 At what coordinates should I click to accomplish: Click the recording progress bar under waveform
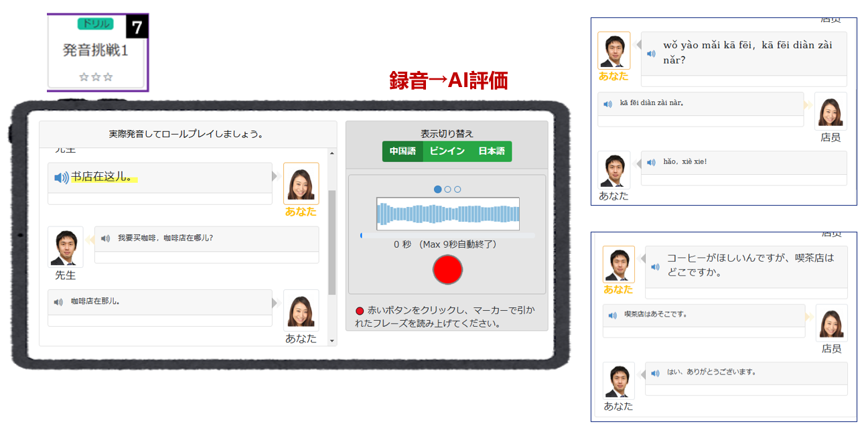(447, 236)
